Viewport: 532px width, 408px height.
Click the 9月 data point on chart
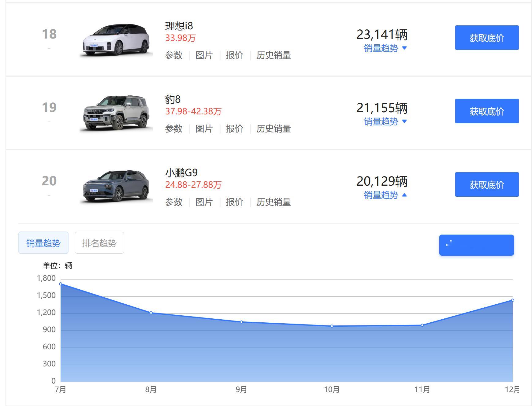coord(241,322)
